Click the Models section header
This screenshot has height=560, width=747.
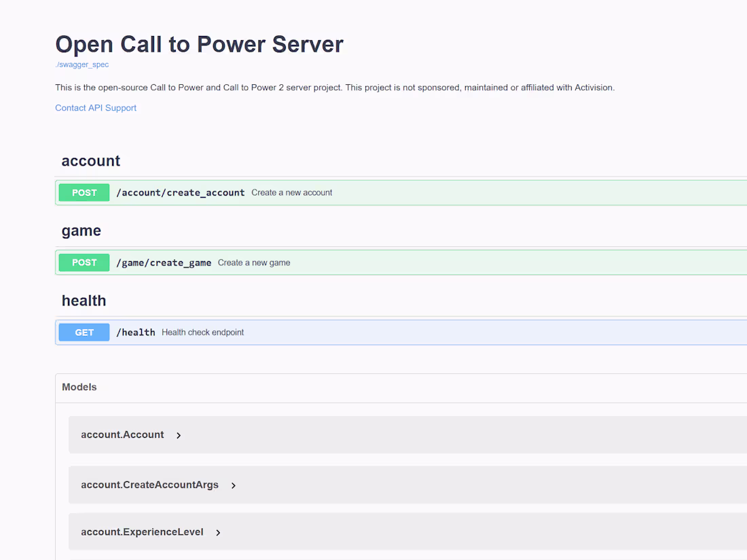click(79, 387)
